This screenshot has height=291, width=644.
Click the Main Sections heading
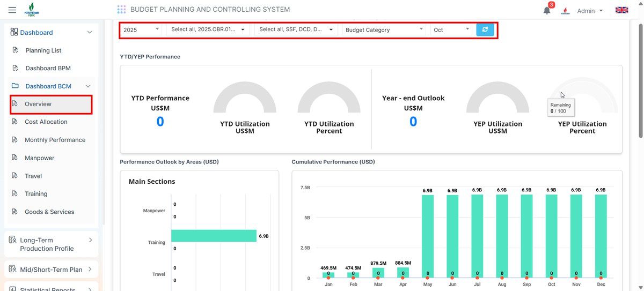tap(152, 182)
